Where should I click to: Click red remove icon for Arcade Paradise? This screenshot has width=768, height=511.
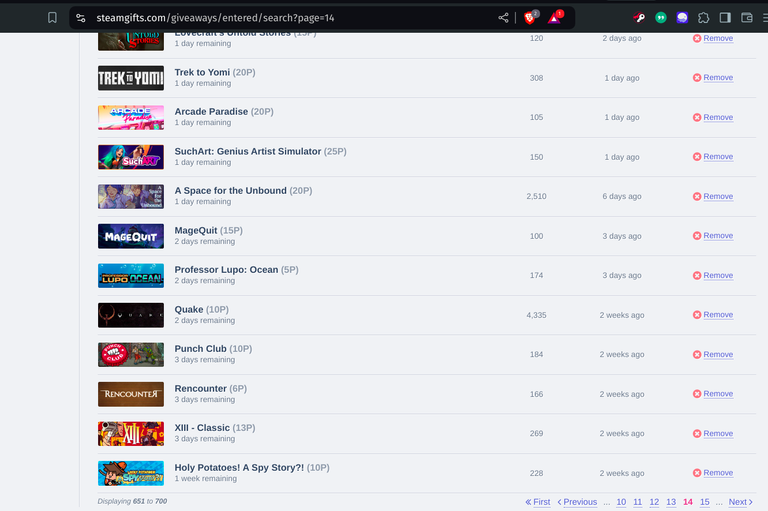click(697, 117)
